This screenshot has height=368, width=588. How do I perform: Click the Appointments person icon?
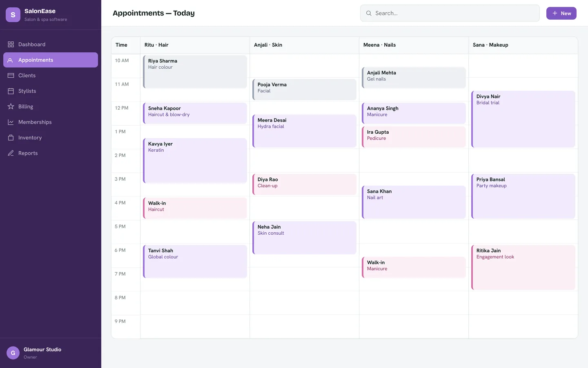[11, 60]
